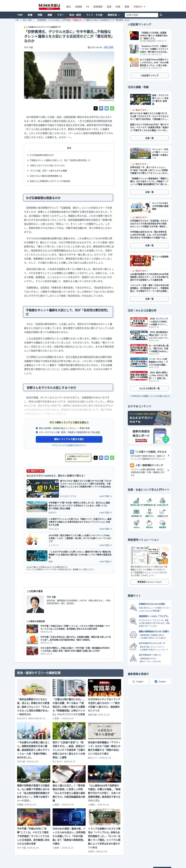Jump to contents item 6 従来以上に利権団体
Screen dimensions: 186x868
point(49,181)
